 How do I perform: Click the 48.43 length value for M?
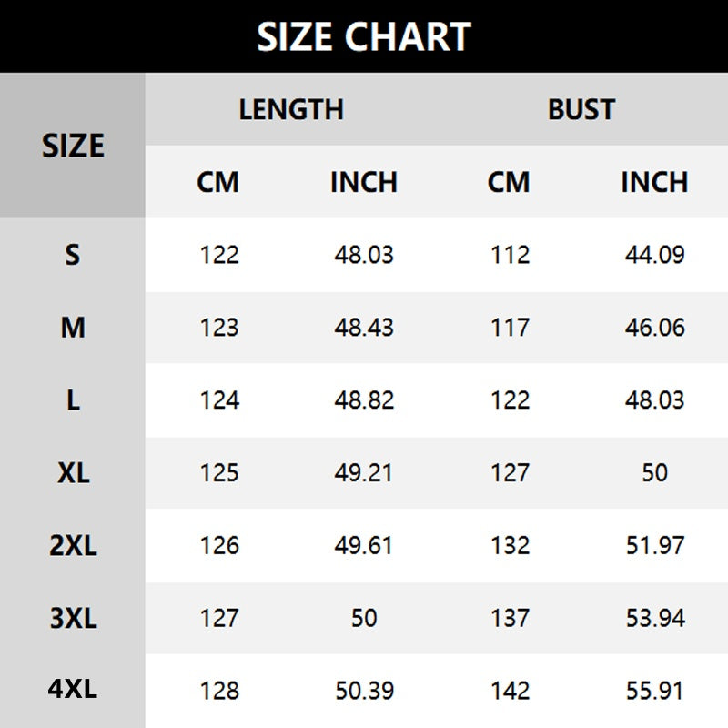tap(364, 328)
